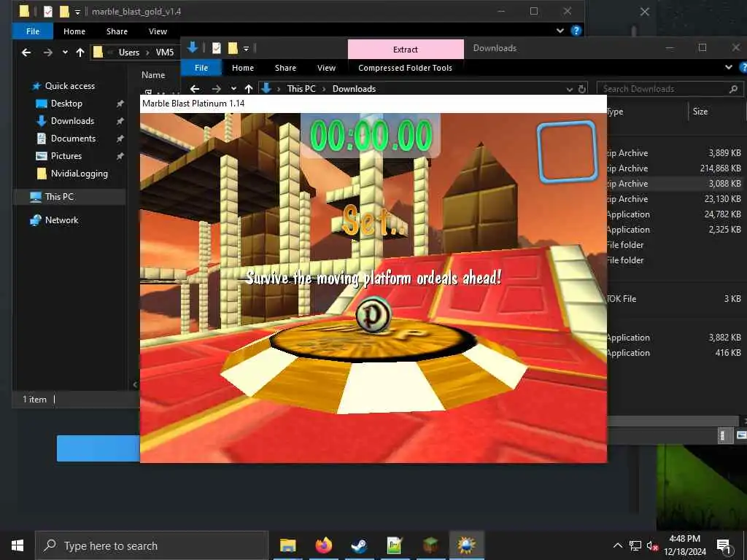Select Network in navigation pane
Image resolution: width=747 pixels, height=560 pixels.
61,220
